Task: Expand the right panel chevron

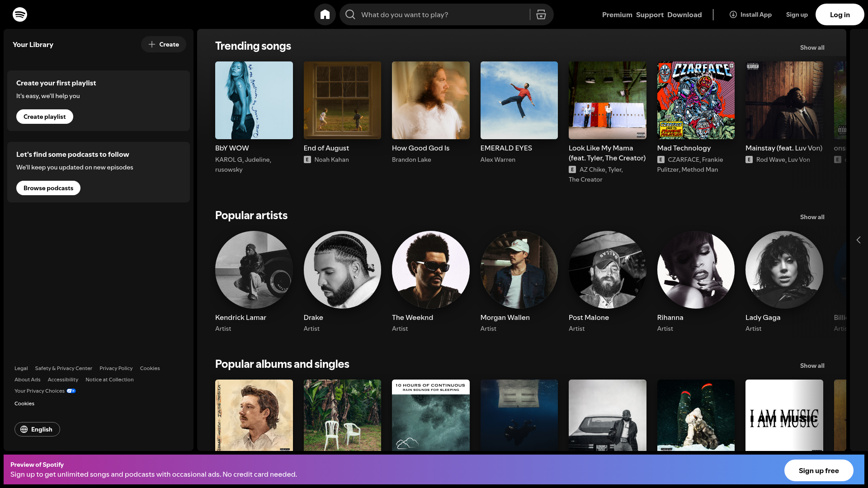Action: (x=859, y=240)
